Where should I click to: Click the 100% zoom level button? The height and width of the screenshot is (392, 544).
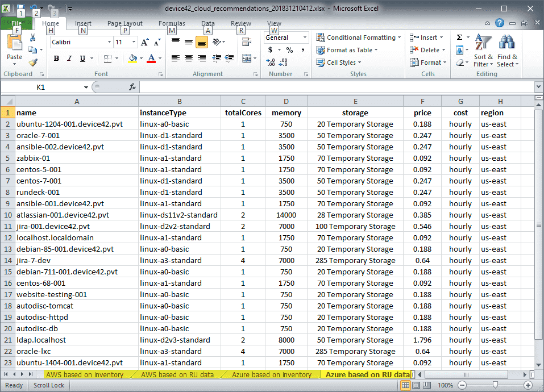click(x=445, y=385)
